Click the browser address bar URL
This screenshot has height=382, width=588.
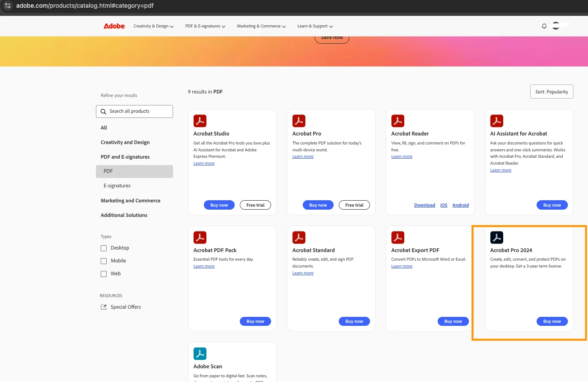click(85, 6)
